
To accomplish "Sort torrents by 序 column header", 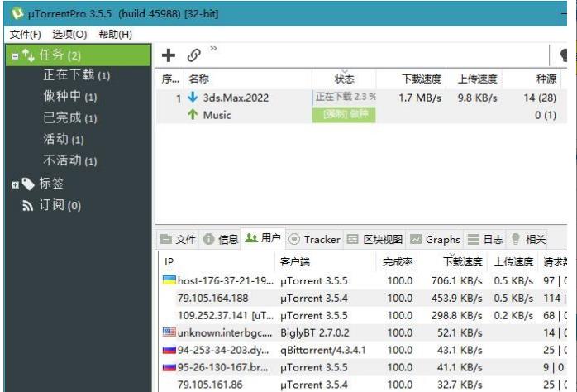I will coord(170,79).
